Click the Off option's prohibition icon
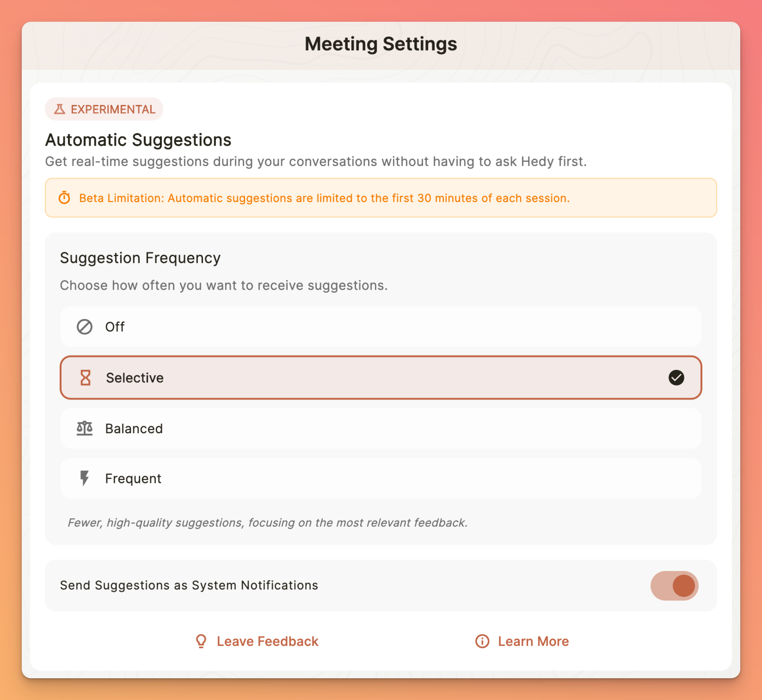This screenshot has height=700, width=762. tap(84, 326)
